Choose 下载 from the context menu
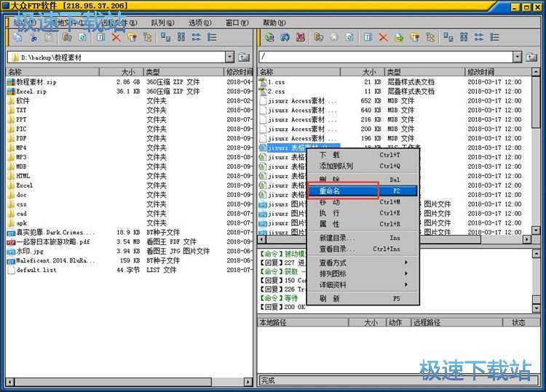 (x=362, y=155)
